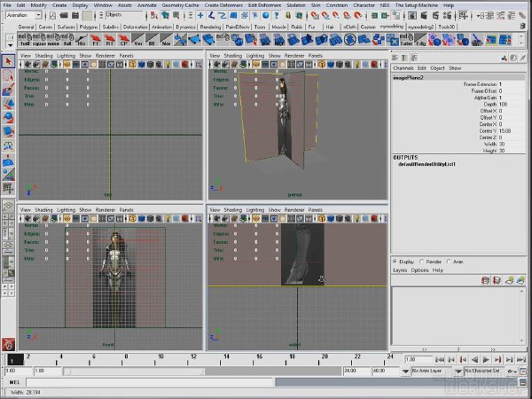This screenshot has height=399, width=532.
Task: Click the Script Editor icon at bottom right
Action: [523, 382]
